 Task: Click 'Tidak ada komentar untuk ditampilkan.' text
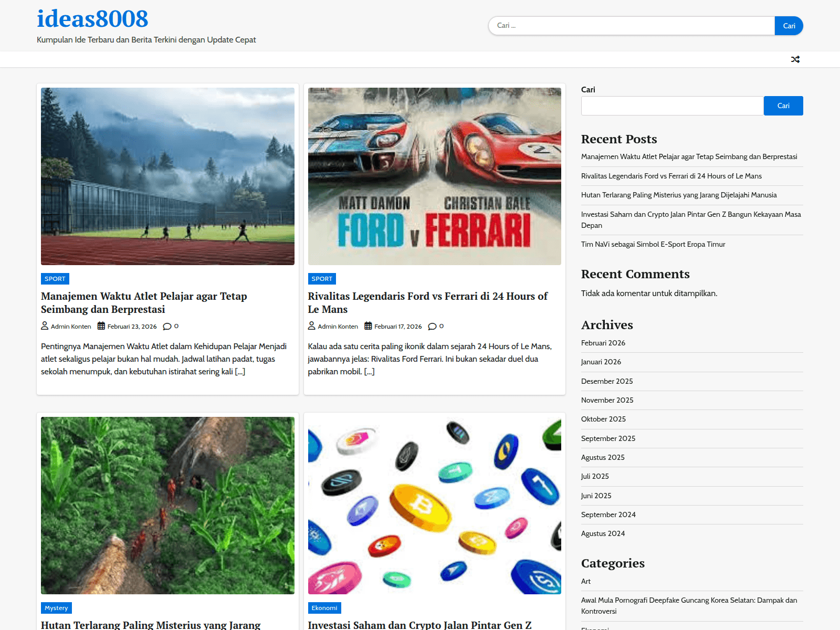click(x=649, y=293)
